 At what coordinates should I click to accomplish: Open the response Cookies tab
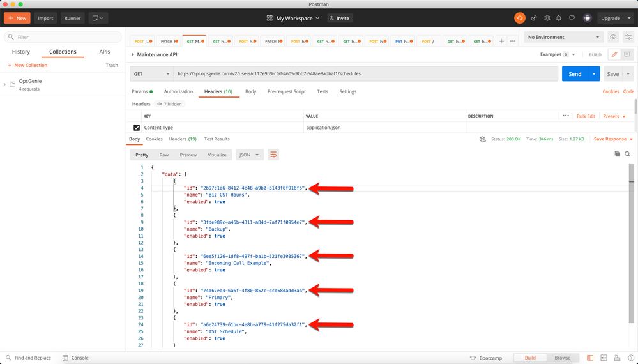tap(154, 139)
